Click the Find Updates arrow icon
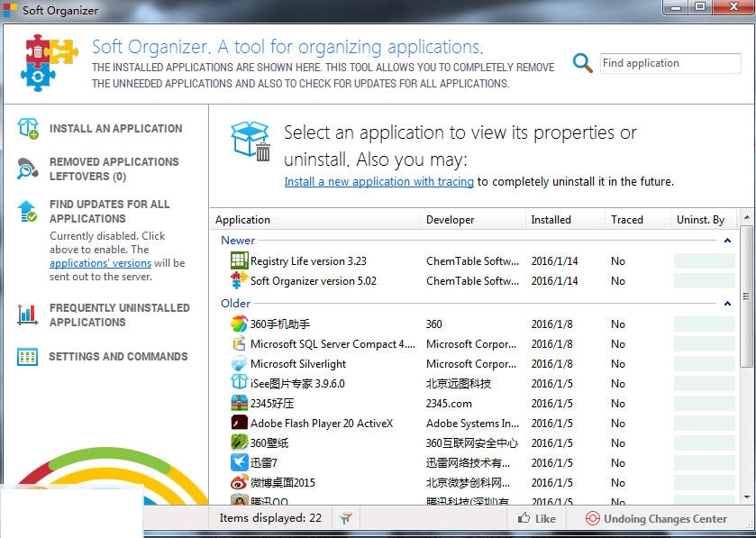The height and width of the screenshot is (538, 756). tap(27, 211)
